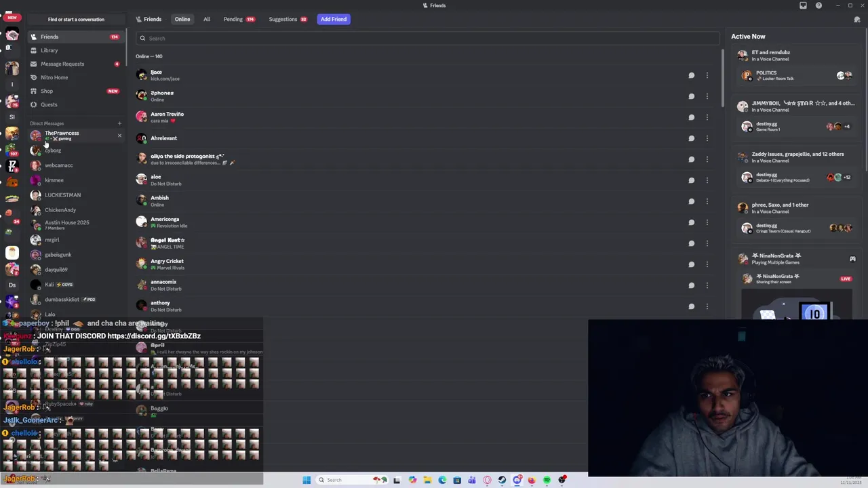Open more options for ljace

click(x=707, y=75)
